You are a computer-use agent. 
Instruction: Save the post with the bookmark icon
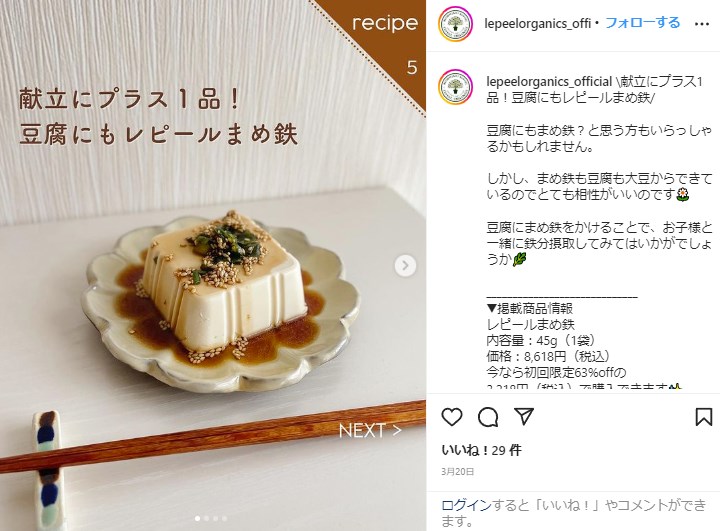click(x=703, y=417)
